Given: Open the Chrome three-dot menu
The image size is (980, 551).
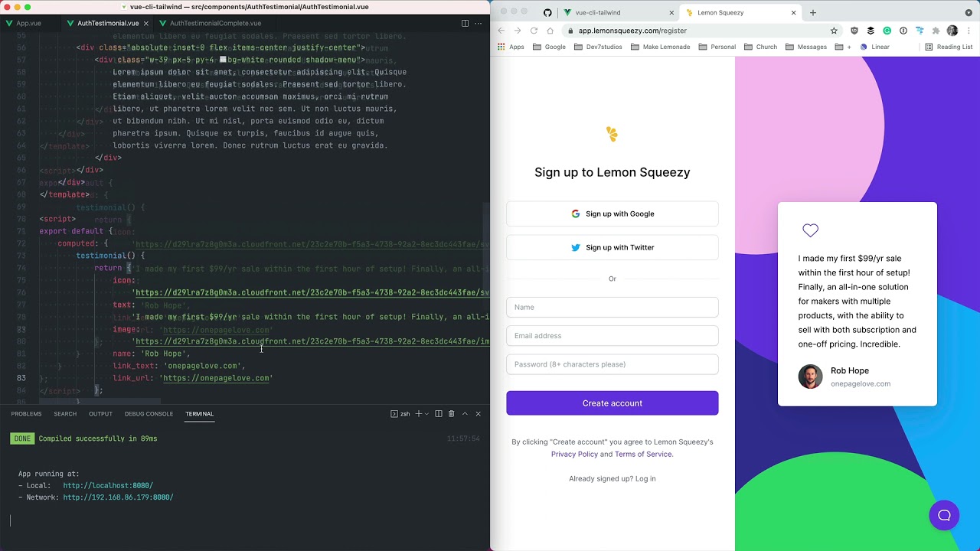Looking at the screenshot, I should click(969, 31).
